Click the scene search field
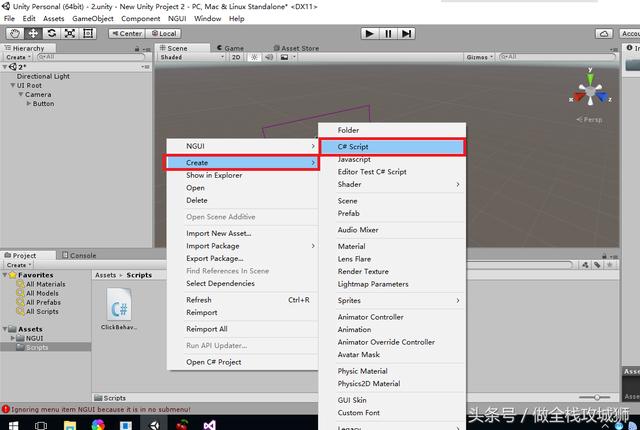The image size is (640, 430). click(557, 57)
